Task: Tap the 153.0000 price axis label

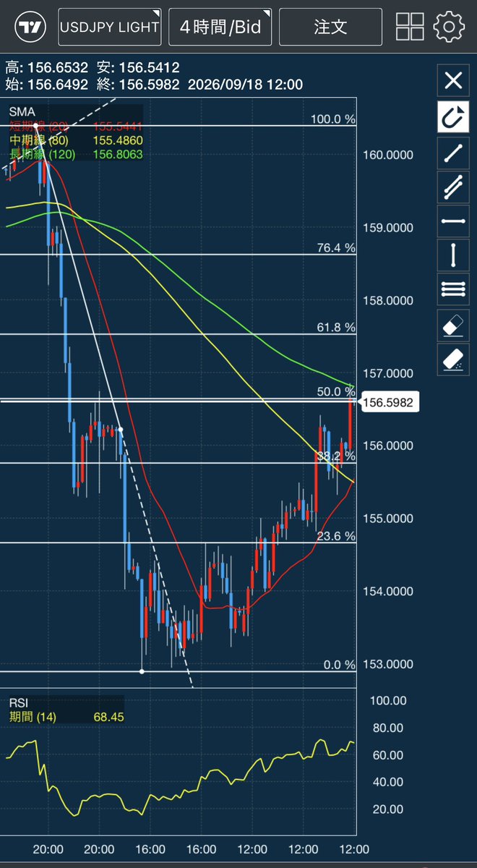Action: tap(389, 665)
